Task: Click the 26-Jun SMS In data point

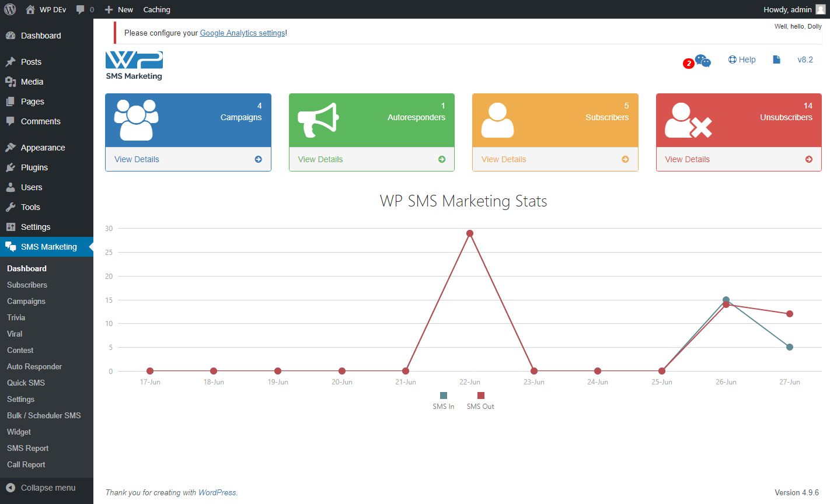Action: (x=726, y=300)
